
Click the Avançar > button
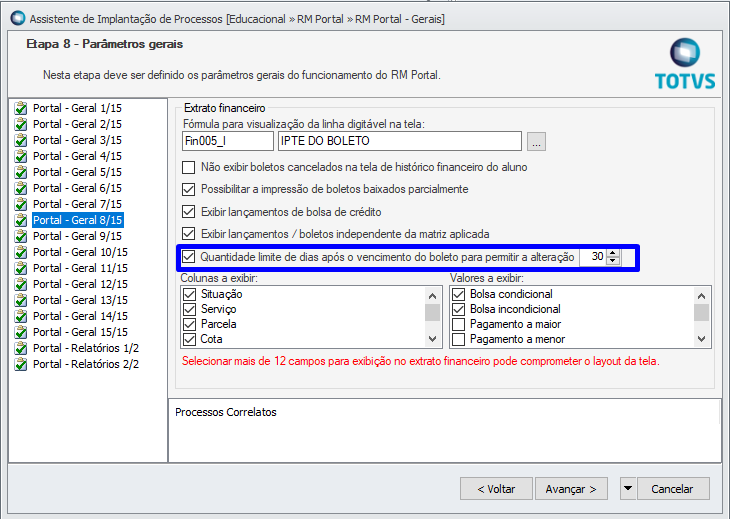click(571, 489)
